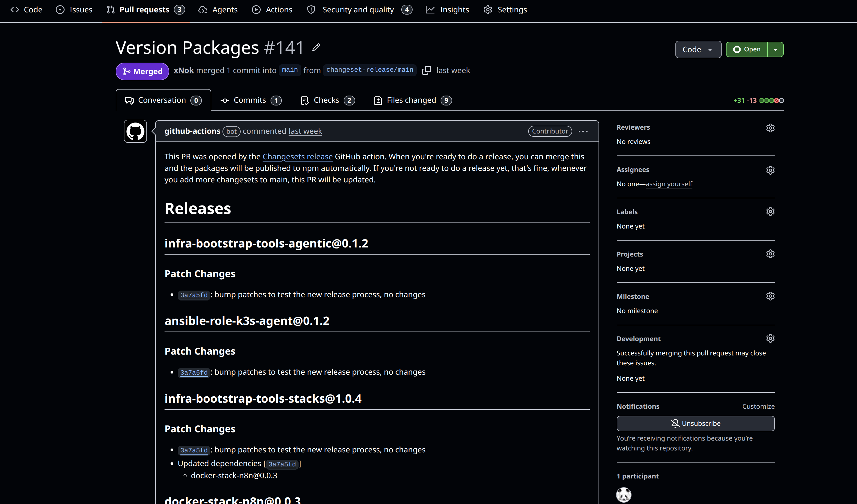Open the Development settings gear
Screen dimensions: 857x504
[x=770, y=338]
